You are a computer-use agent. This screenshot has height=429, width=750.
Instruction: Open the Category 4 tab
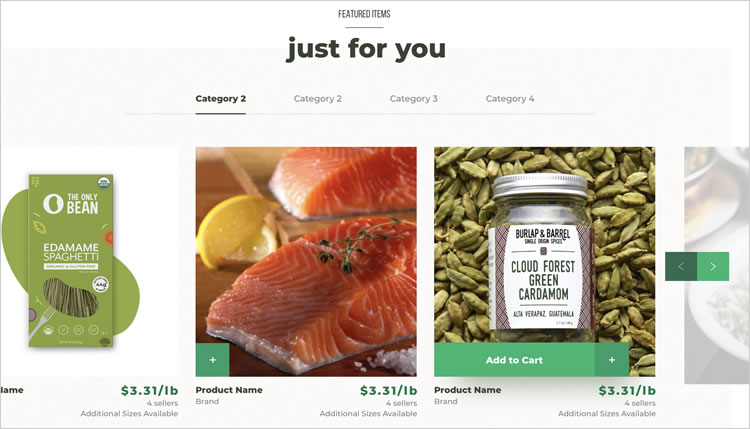click(510, 99)
